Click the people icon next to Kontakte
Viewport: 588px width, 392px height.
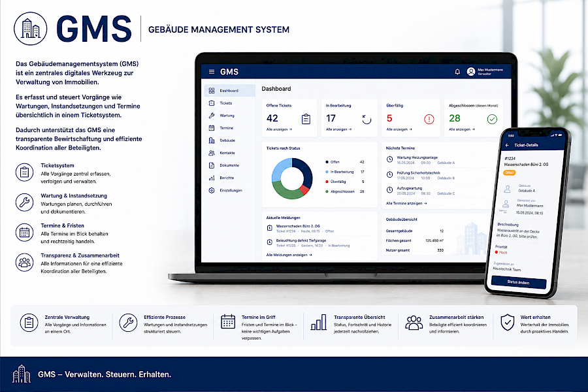pos(212,153)
